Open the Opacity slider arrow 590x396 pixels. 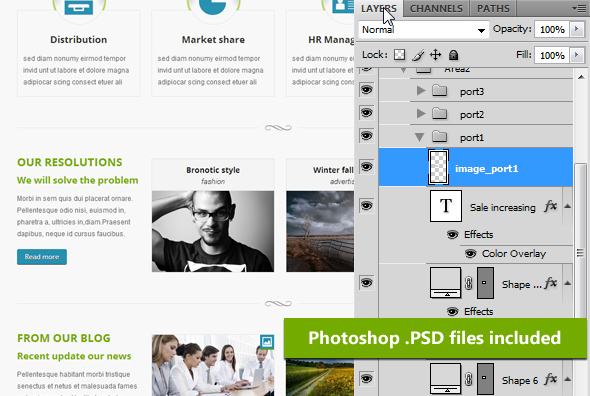point(576,29)
